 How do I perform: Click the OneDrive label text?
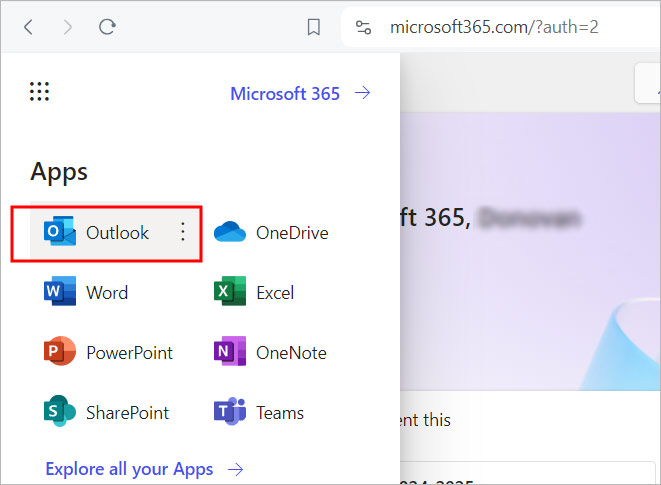click(292, 233)
